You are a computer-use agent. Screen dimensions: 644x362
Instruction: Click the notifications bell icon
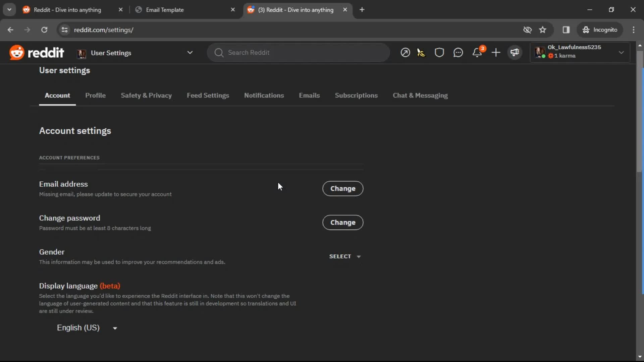[x=477, y=52]
